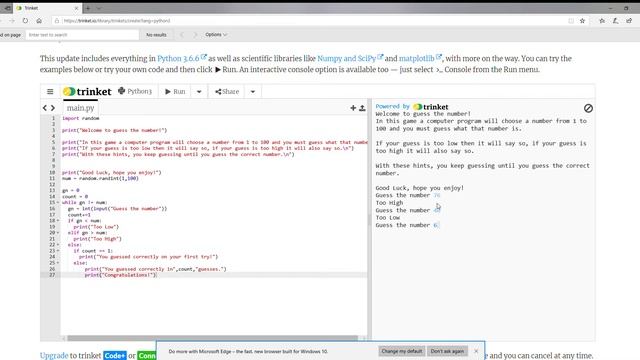Click the last "Guess the number" prompt

click(x=403, y=225)
